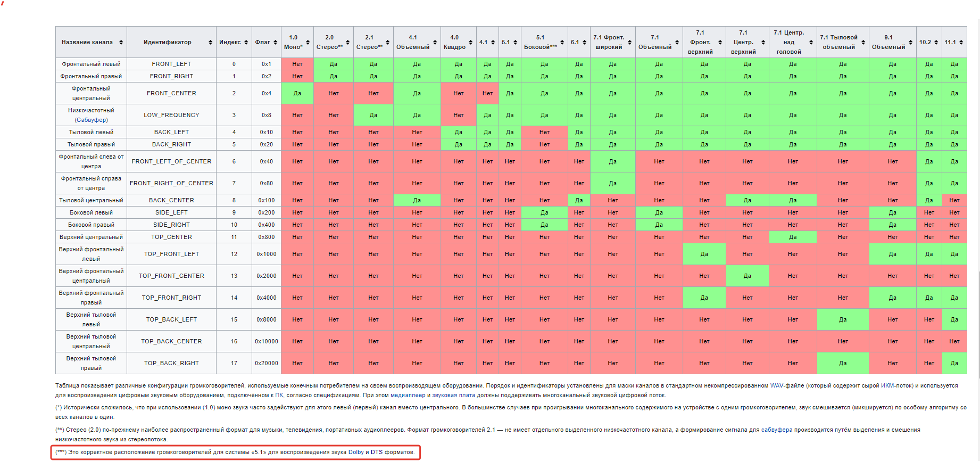Sort by the 4.0 Квадро column

coord(471,43)
